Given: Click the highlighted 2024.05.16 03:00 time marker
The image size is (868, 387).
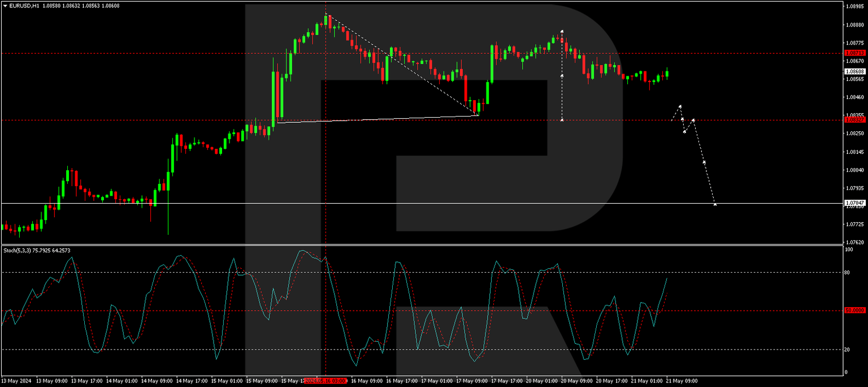Looking at the screenshot, I should [x=325, y=381].
